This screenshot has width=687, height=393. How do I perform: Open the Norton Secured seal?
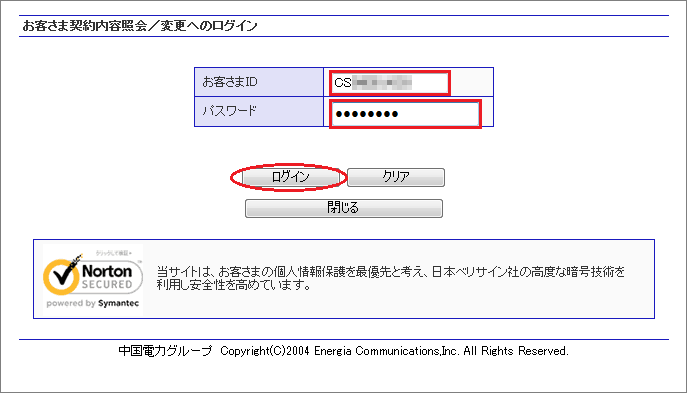92,279
